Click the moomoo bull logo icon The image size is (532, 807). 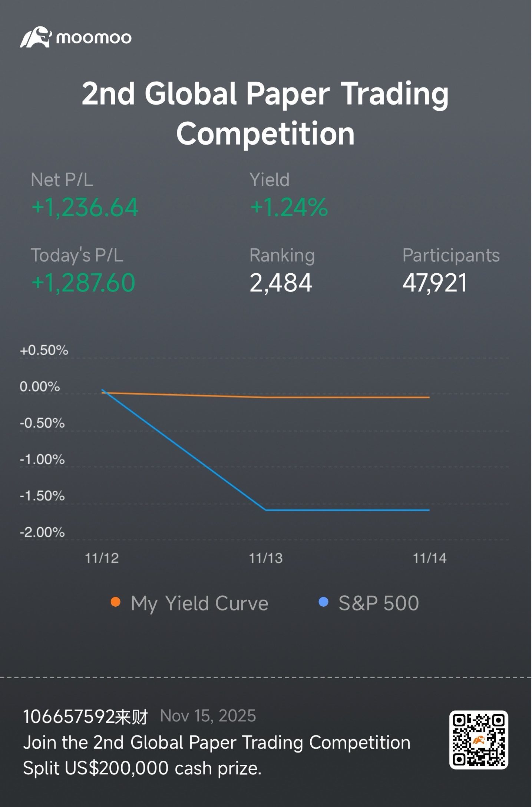[x=36, y=37]
